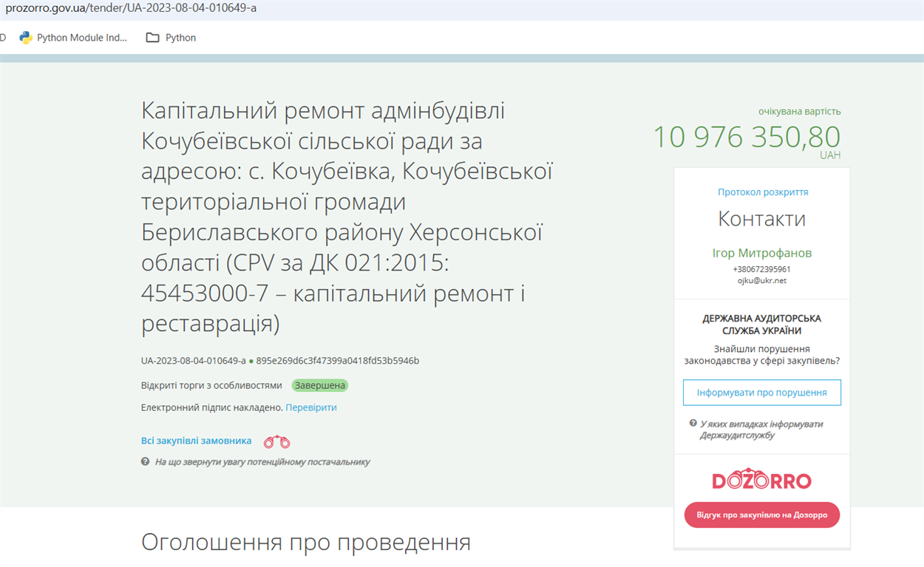
Task: Open Перевірити signature link
Action: tap(311, 407)
